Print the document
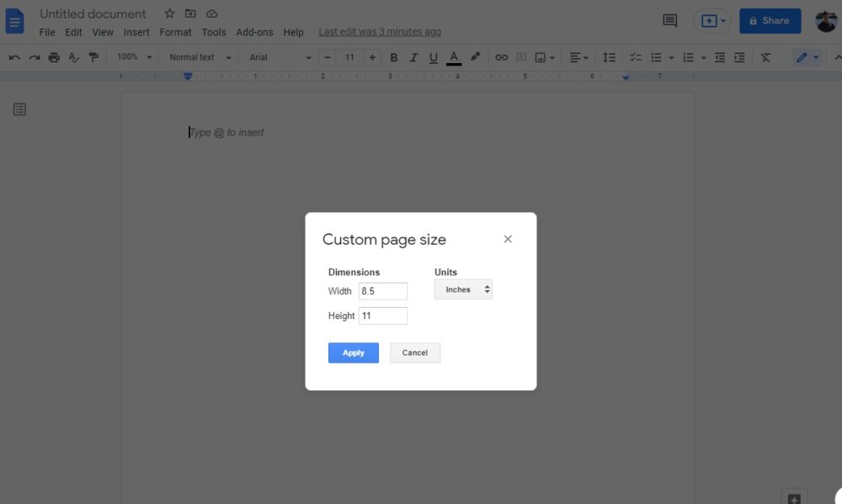 click(x=53, y=57)
